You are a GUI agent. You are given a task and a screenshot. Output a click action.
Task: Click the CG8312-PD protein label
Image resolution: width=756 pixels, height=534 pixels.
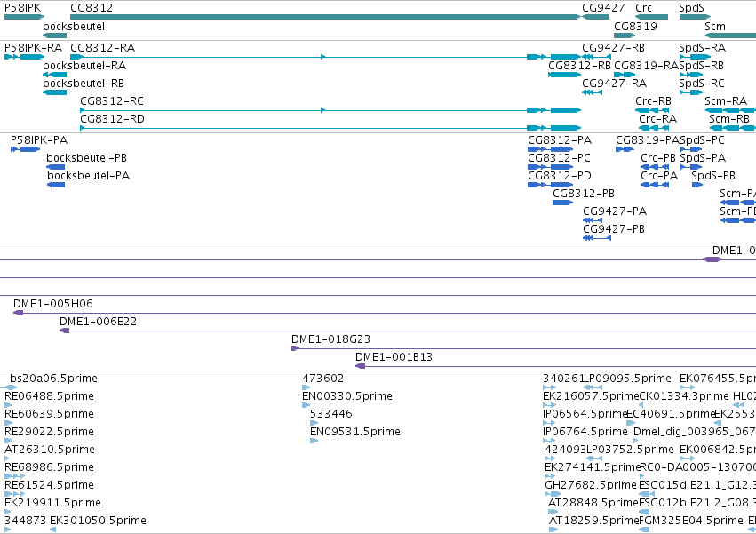pos(560,176)
